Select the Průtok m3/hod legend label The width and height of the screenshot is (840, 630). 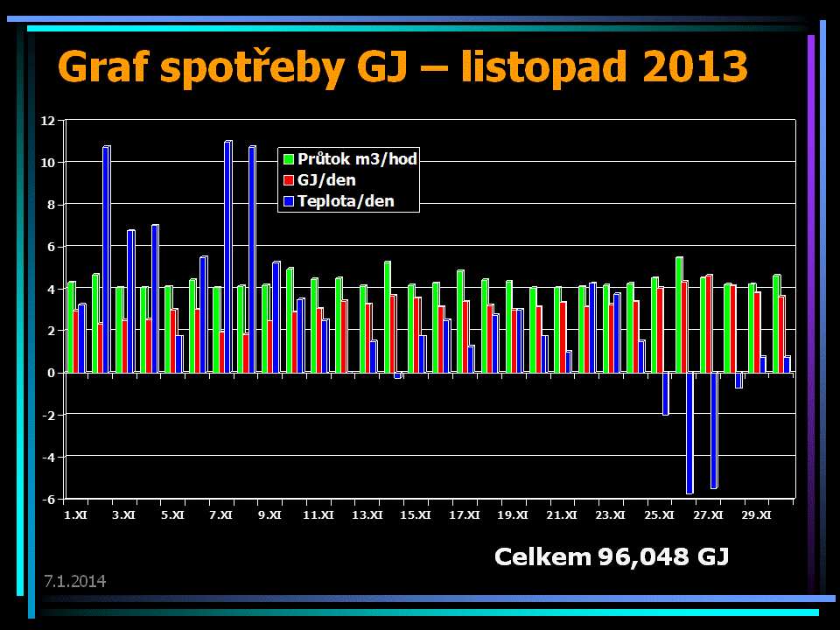[x=357, y=159]
